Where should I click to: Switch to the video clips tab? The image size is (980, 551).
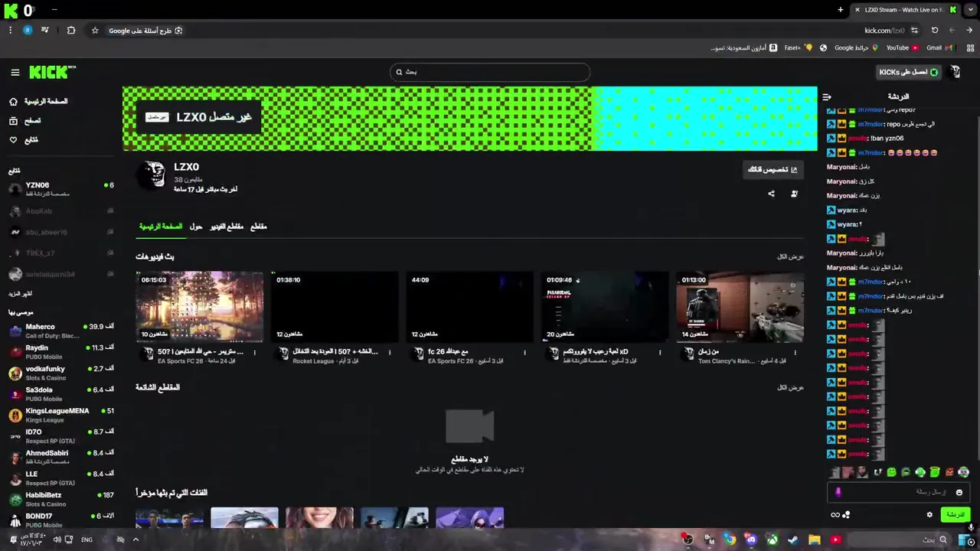227,227
